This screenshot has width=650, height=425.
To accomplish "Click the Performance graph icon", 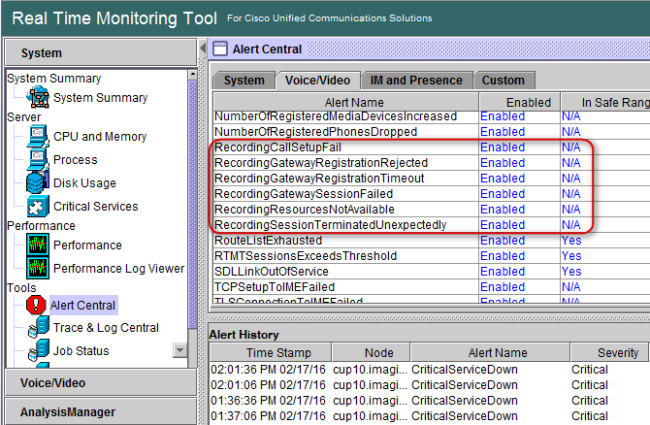I will pos(39,245).
